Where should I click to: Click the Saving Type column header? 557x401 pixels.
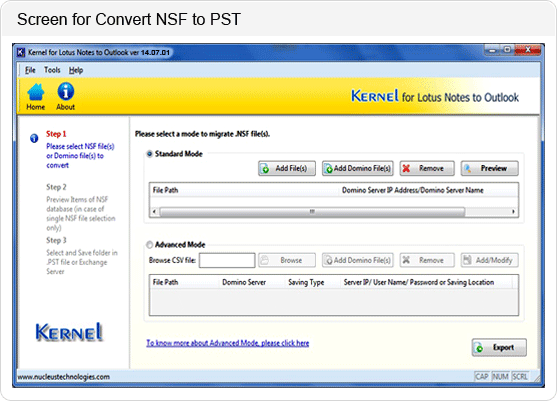pyautogui.click(x=313, y=282)
